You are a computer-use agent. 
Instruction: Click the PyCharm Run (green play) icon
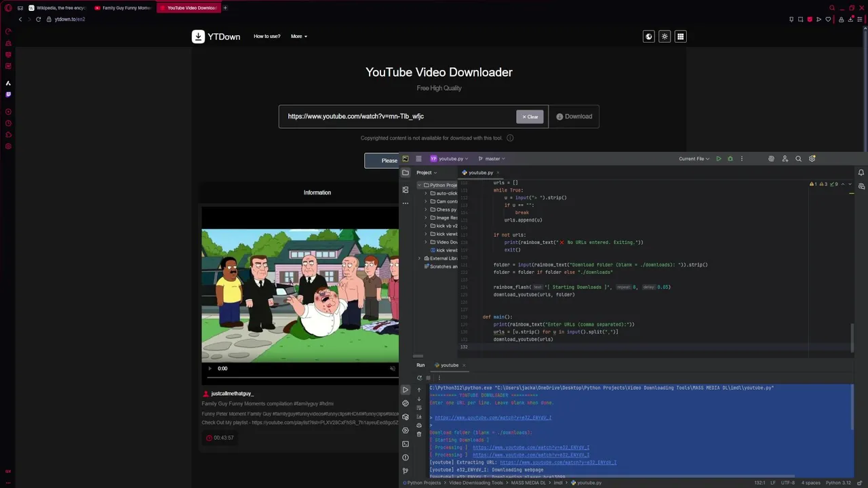coord(719,159)
